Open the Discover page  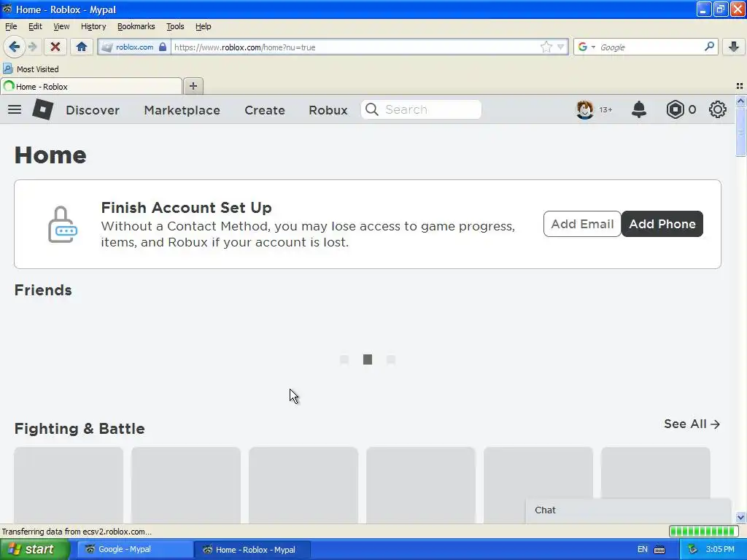point(93,110)
